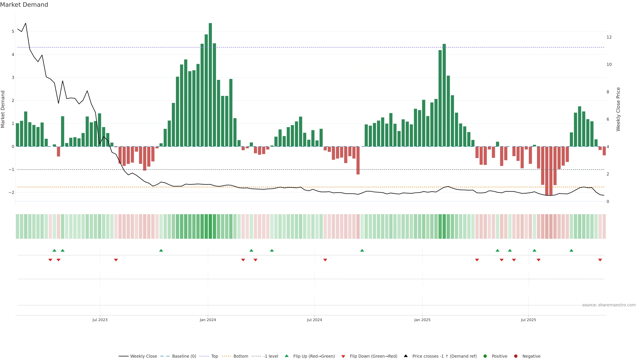Select the Jul 2023 x-axis tick label
644x362 pixels.
(x=100, y=320)
